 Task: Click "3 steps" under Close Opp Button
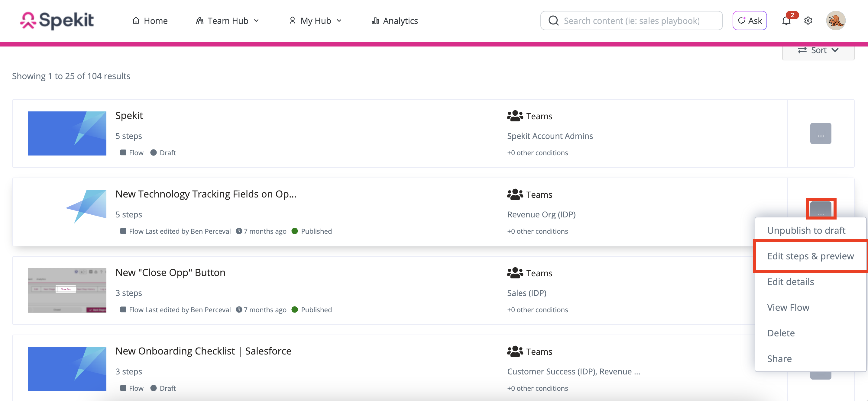[129, 293]
